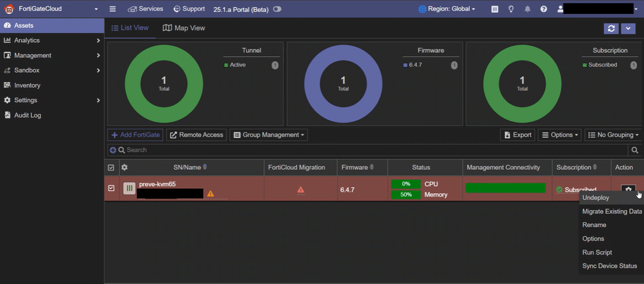The image size is (644, 284).
Task: Select Run Script from the action menu
Action: click(612, 252)
